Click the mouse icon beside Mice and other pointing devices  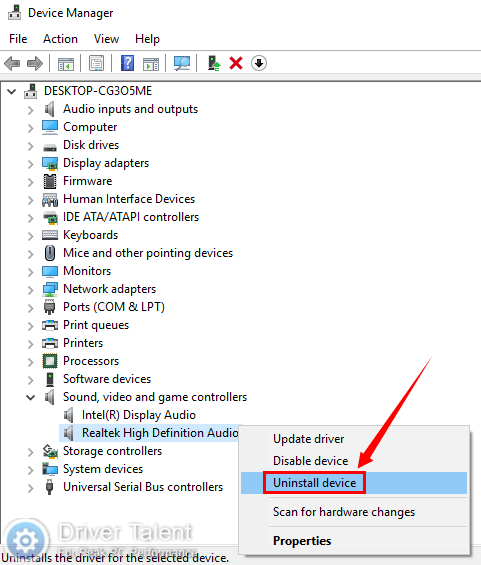[x=50, y=253]
